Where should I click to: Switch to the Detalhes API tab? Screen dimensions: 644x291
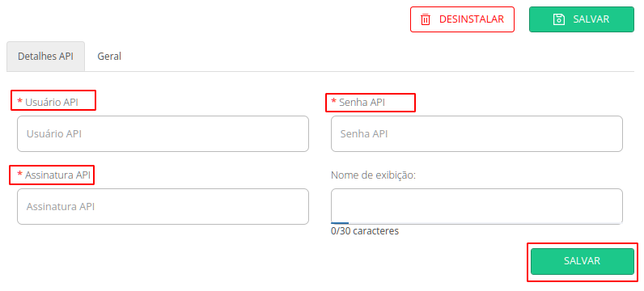pos(45,57)
